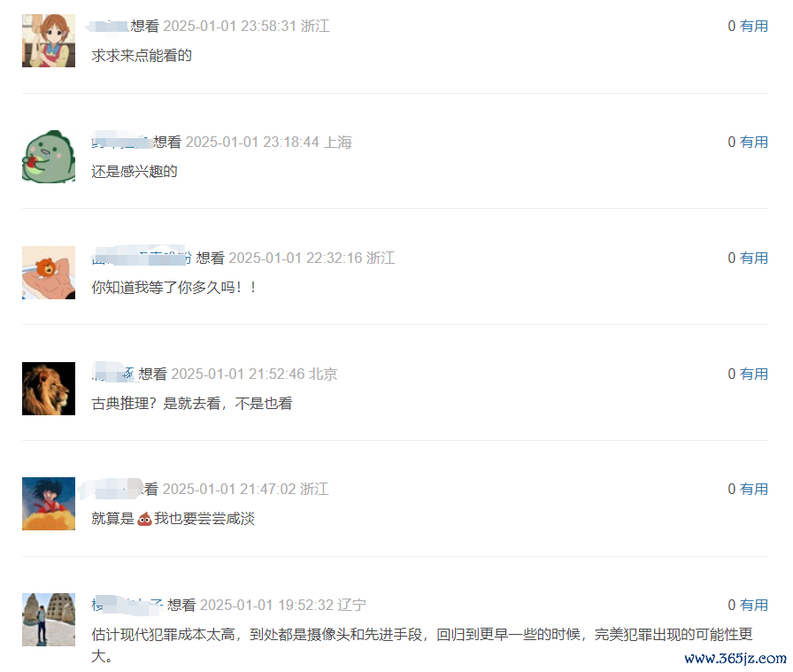Viewport: 793px width, 672px height.
Task: Click the www.365jz.com watermark
Action: 735,659
